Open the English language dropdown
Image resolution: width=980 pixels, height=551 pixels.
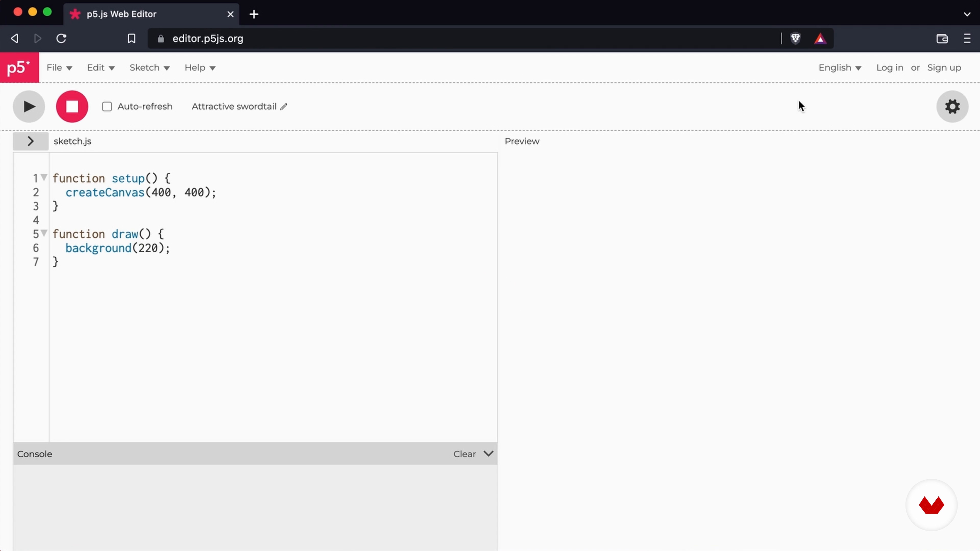pos(840,68)
